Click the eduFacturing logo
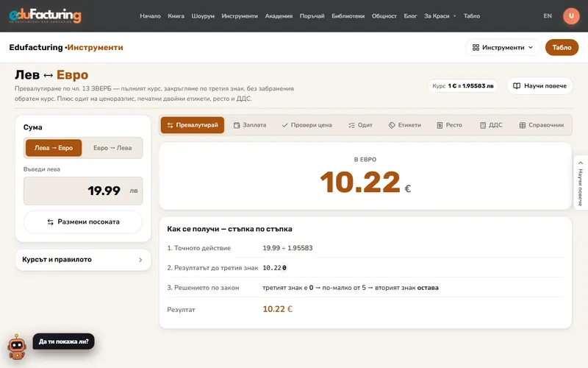The height and width of the screenshot is (368, 588). [45, 15]
